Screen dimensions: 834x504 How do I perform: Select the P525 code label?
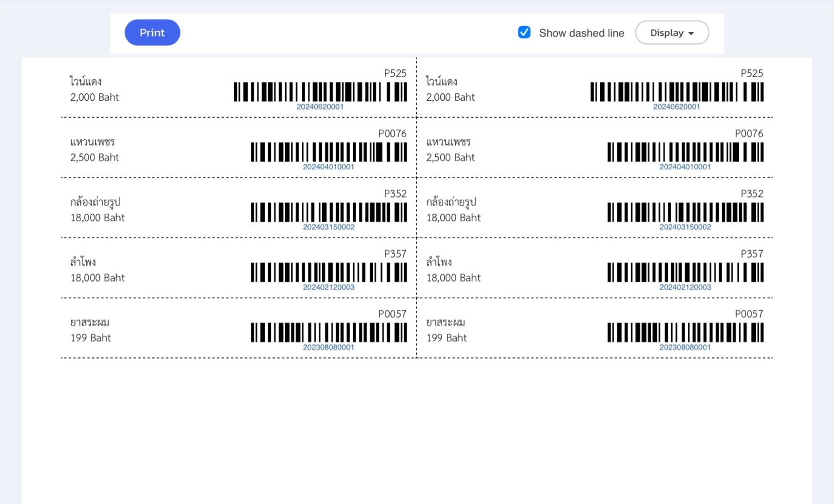(x=395, y=73)
